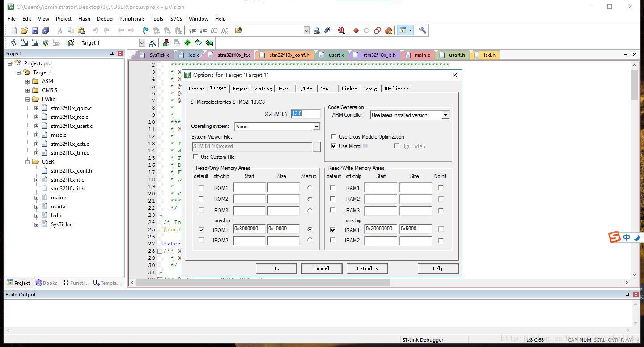Click Manage Run-Time Environment green diamond icon
Viewport: 644px width, 347px height.
[188, 43]
